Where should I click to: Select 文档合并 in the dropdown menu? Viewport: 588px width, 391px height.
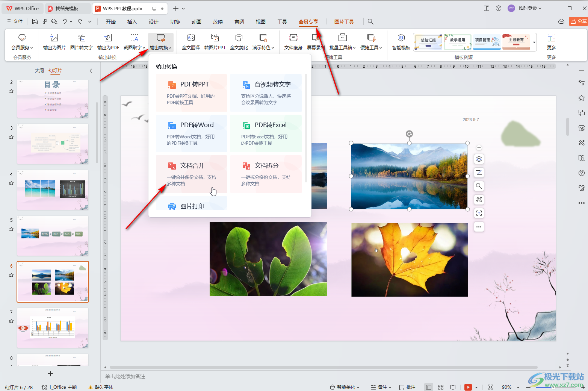click(192, 174)
